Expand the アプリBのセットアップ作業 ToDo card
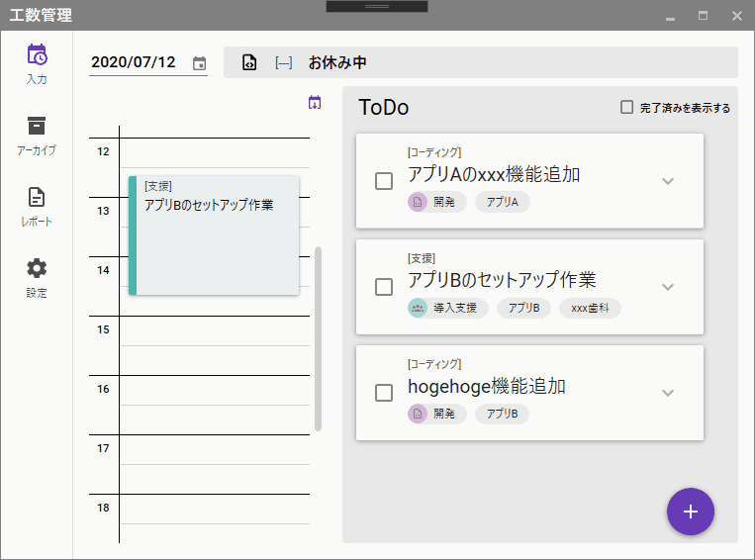Image resolution: width=755 pixels, height=560 pixels. (x=667, y=287)
